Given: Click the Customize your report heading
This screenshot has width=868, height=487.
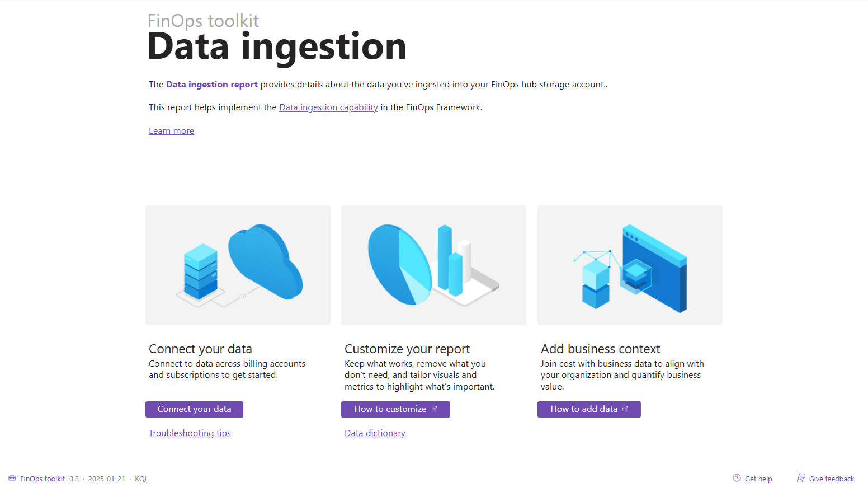Looking at the screenshot, I should click(407, 349).
